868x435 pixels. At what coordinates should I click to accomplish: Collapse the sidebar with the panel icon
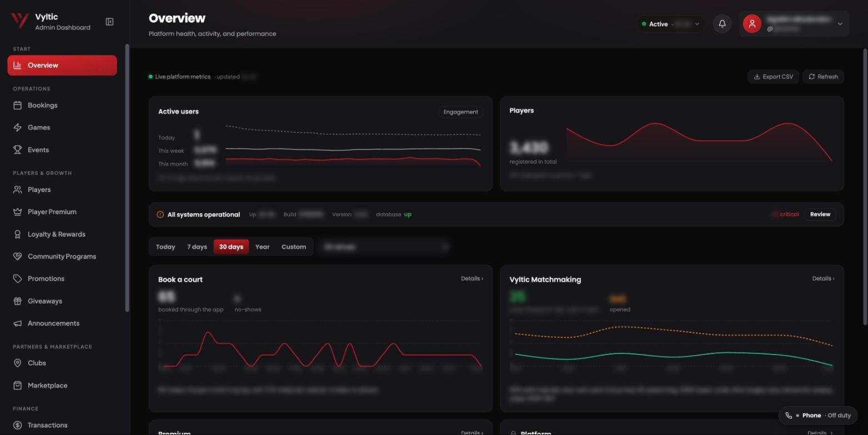[109, 22]
